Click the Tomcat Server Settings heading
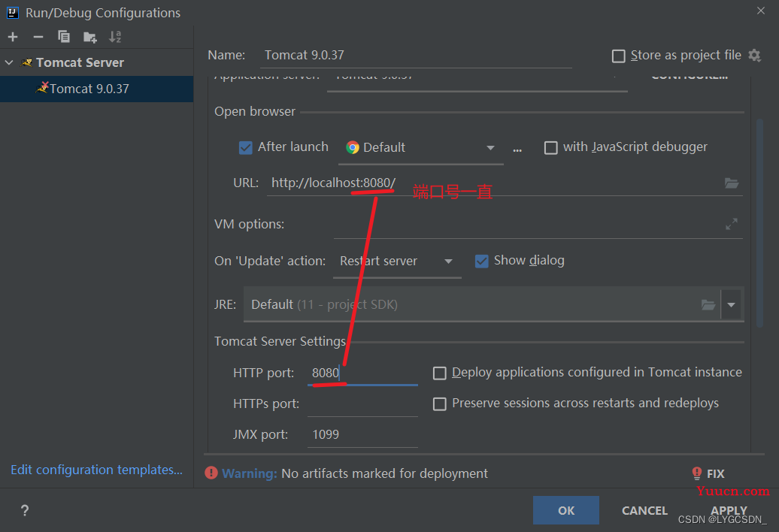This screenshot has width=779, height=532. [280, 341]
